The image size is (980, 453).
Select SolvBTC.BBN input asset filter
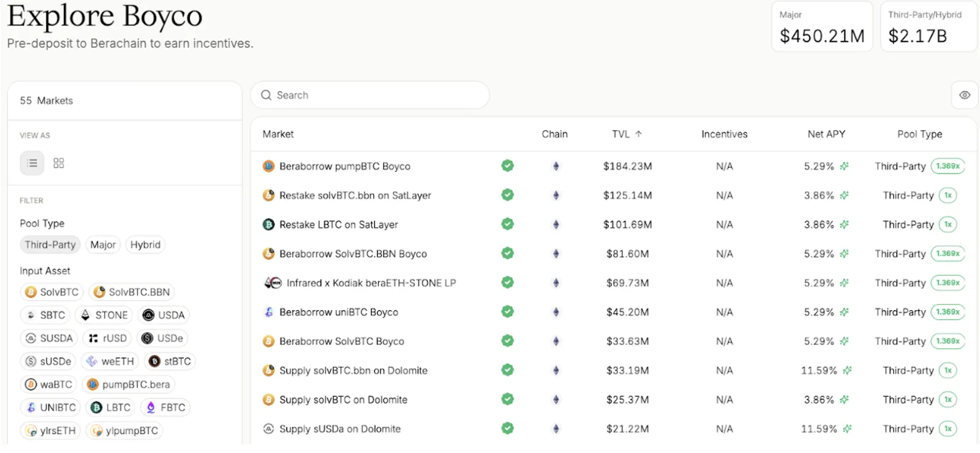pyautogui.click(x=132, y=292)
